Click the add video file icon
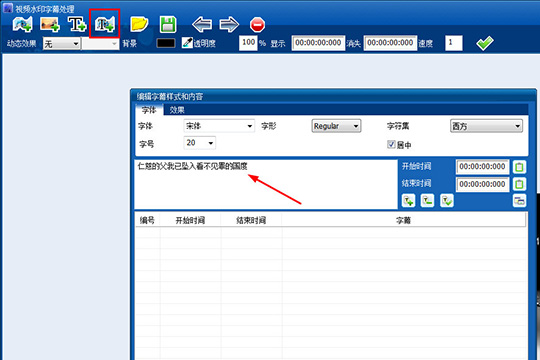This screenshot has width=540, height=360. pyautogui.click(x=22, y=24)
